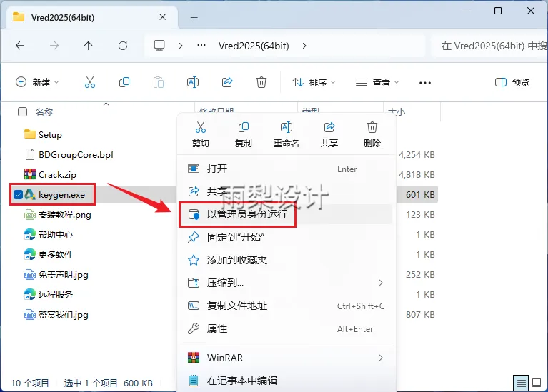Open the 排序 (Sort) dropdown
This screenshot has width=548, height=392.
(x=314, y=82)
